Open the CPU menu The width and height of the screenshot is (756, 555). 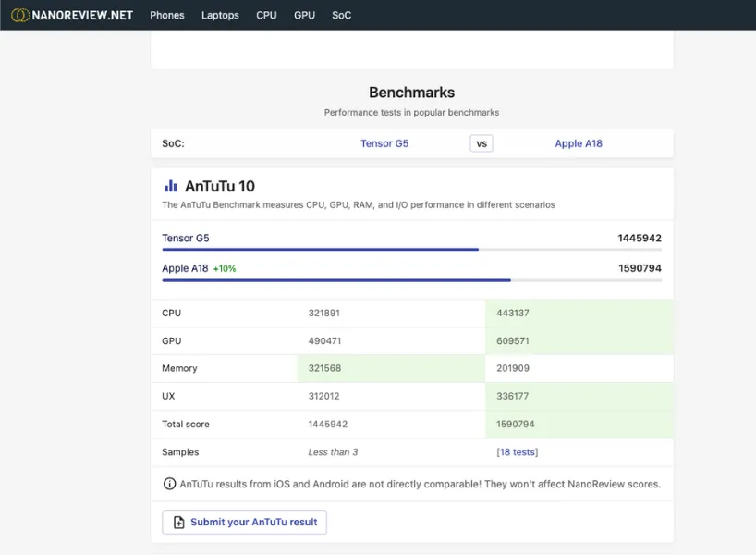pyautogui.click(x=266, y=15)
